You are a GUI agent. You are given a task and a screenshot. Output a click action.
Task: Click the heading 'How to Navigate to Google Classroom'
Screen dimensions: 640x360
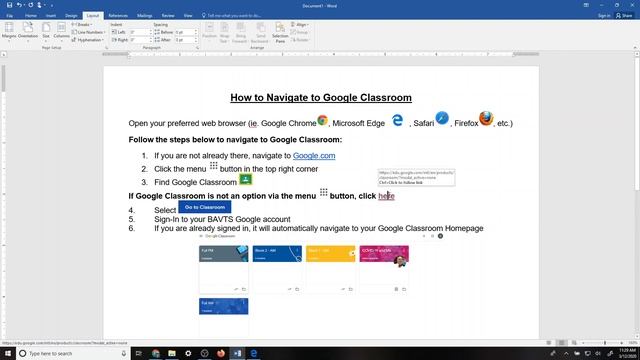pos(321,98)
